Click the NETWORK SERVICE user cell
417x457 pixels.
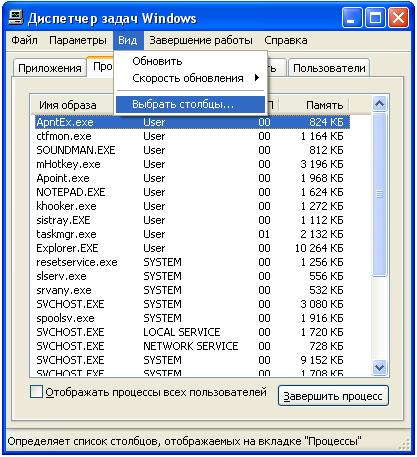pyautogui.click(x=191, y=346)
